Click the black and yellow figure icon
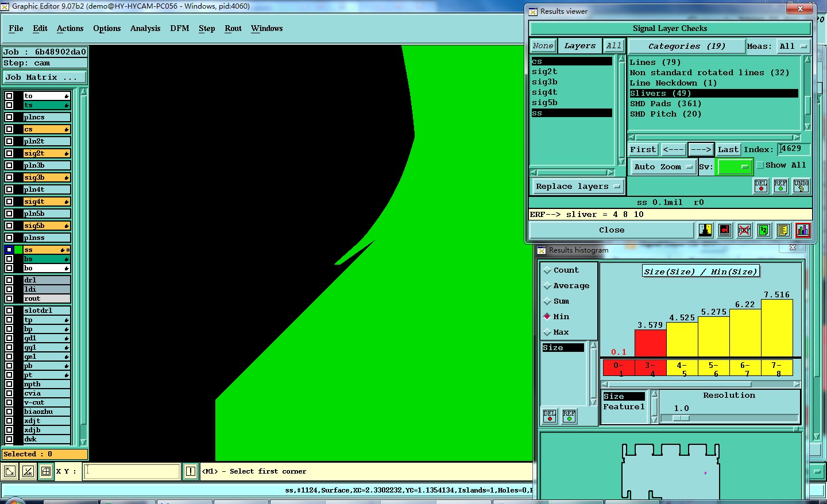Screen dimensions: 827x504 705,230
